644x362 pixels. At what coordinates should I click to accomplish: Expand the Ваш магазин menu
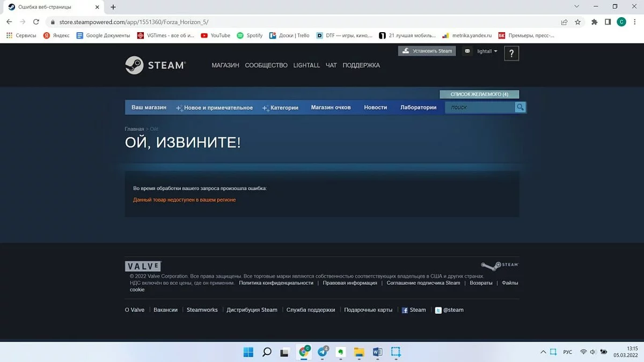149,107
